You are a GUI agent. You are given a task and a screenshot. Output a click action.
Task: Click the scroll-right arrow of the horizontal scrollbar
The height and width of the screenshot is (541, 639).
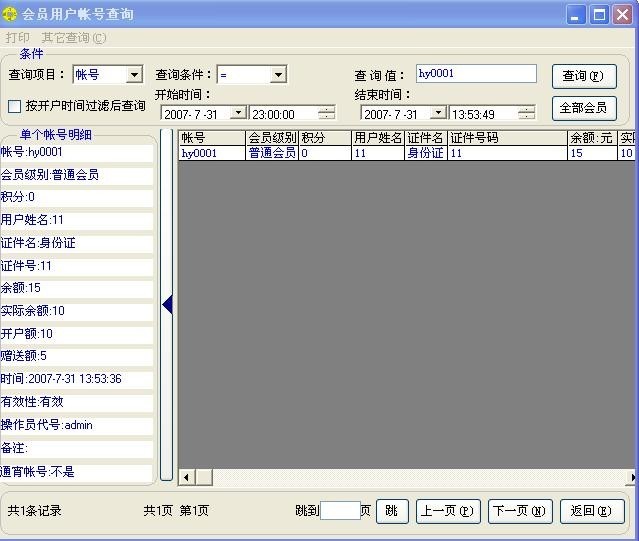coord(632,477)
